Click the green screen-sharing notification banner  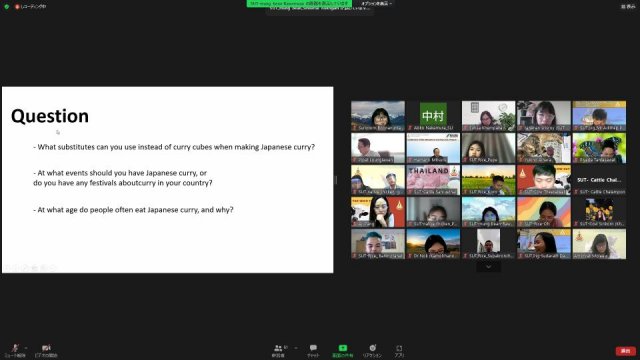(x=299, y=3)
